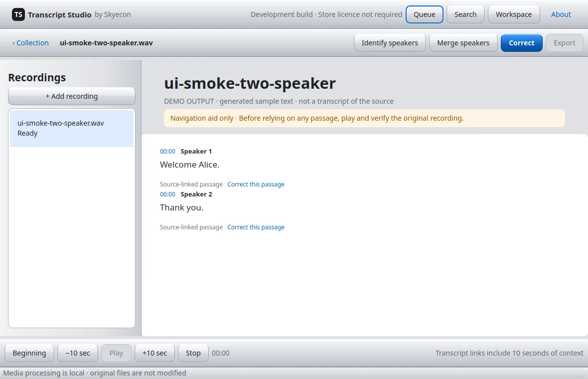Correct the Thank you passage
The height and width of the screenshot is (379, 588).
tap(256, 227)
